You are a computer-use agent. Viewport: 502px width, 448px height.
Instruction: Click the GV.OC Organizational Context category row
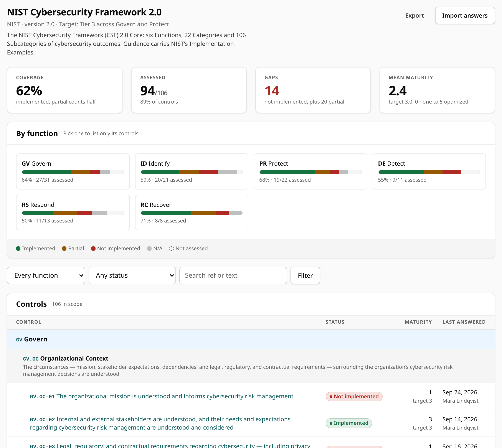point(251,366)
